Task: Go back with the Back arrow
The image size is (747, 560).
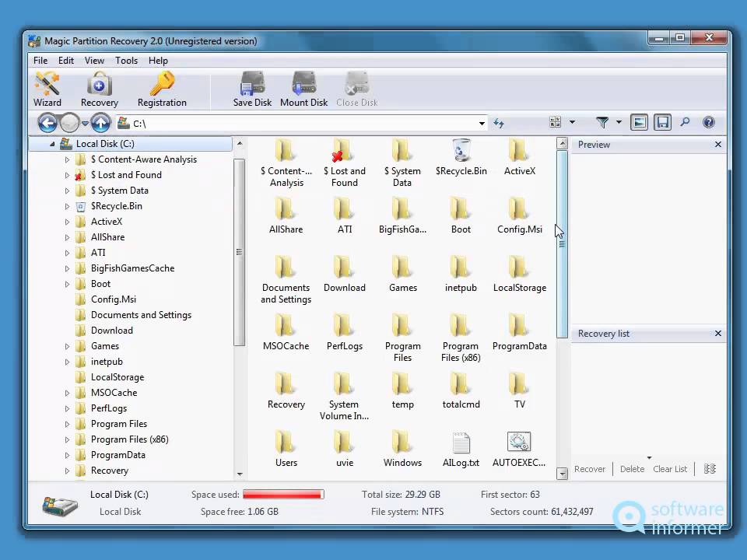Action: 47,124
